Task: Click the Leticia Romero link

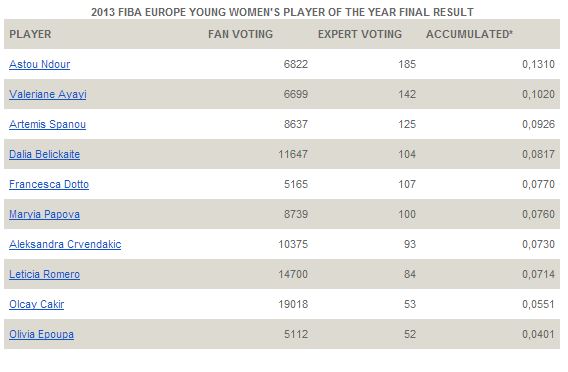Action: pos(45,275)
